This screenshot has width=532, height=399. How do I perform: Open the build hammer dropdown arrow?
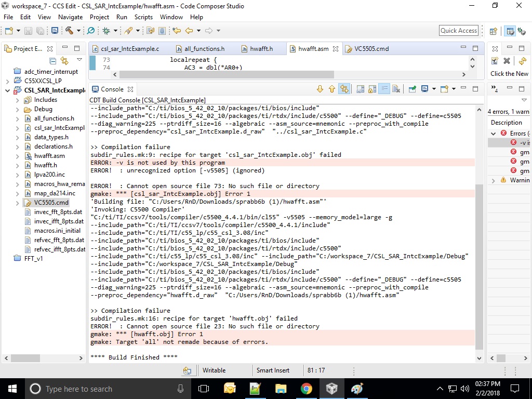(x=78, y=31)
